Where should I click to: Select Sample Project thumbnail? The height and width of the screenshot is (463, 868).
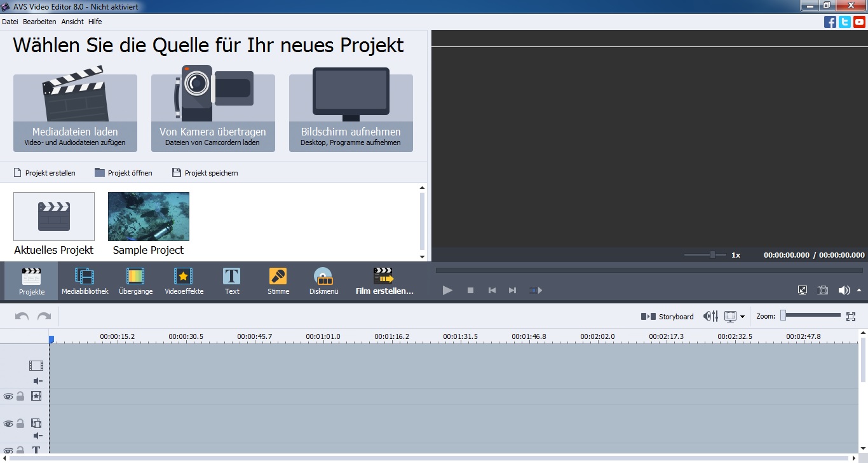click(149, 217)
